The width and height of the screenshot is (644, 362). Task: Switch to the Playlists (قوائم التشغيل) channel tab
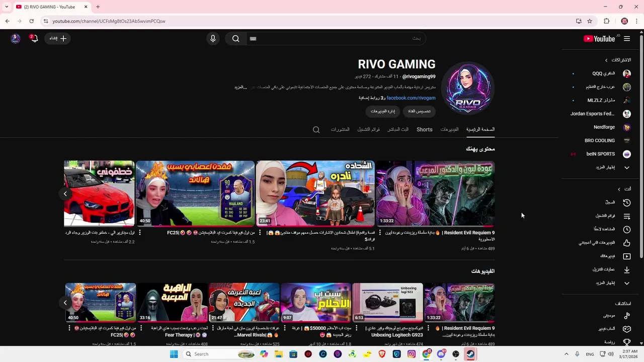[369, 130]
